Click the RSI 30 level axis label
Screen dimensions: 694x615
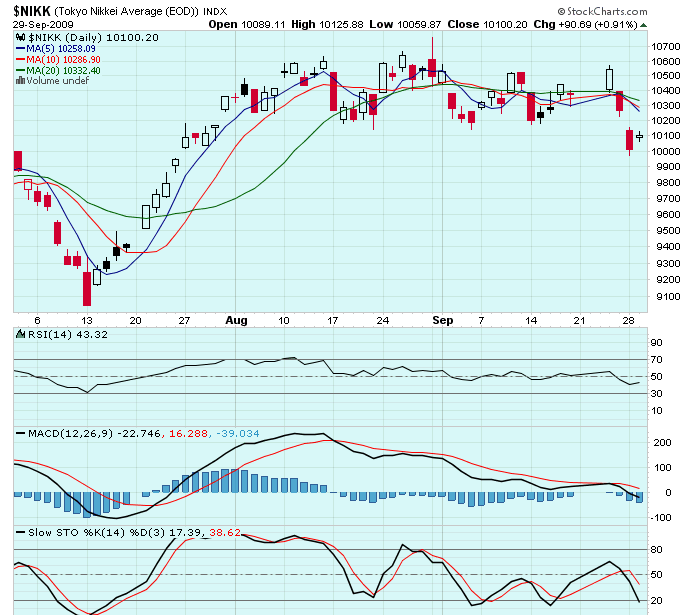click(x=657, y=394)
